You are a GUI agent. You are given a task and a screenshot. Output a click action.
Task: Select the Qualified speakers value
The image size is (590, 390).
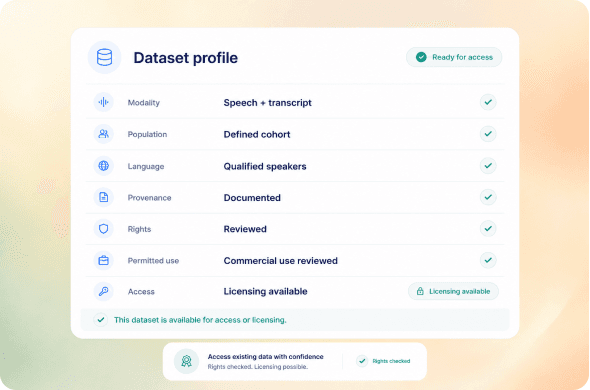[x=265, y=166]
